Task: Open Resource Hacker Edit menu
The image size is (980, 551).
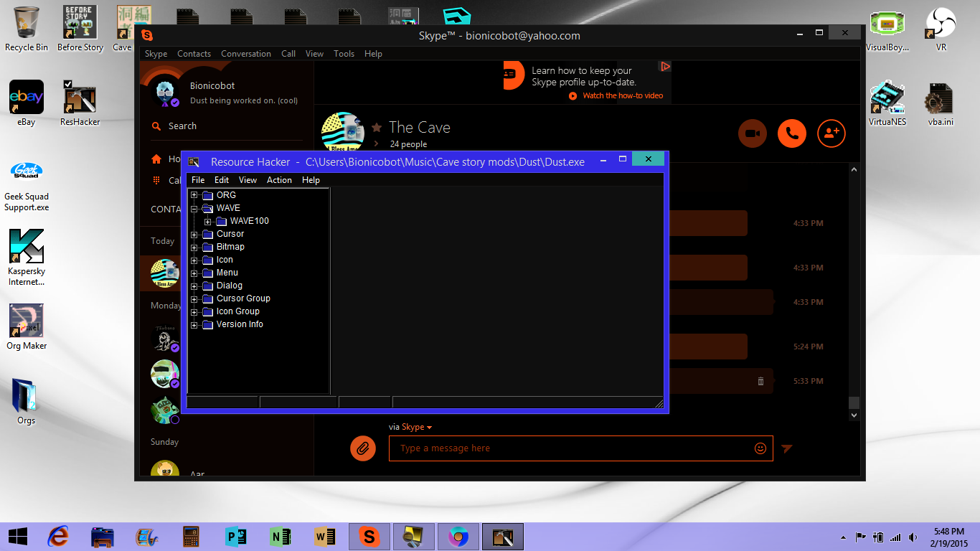Action: 222,180
